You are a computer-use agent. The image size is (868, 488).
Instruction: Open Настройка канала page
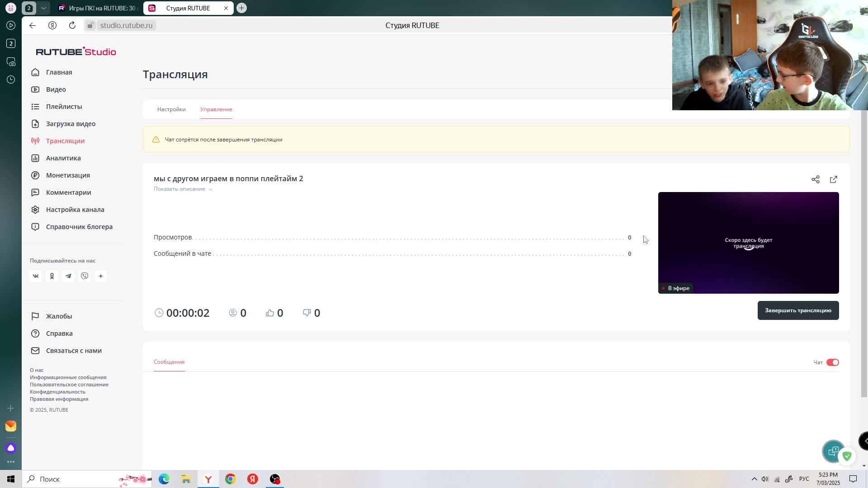(75, 210)
